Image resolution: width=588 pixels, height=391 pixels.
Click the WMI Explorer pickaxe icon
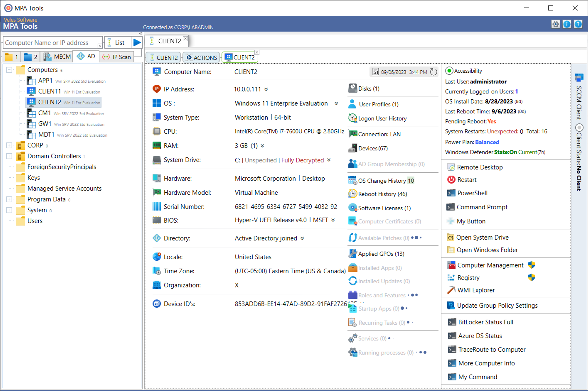coord(451,290)
